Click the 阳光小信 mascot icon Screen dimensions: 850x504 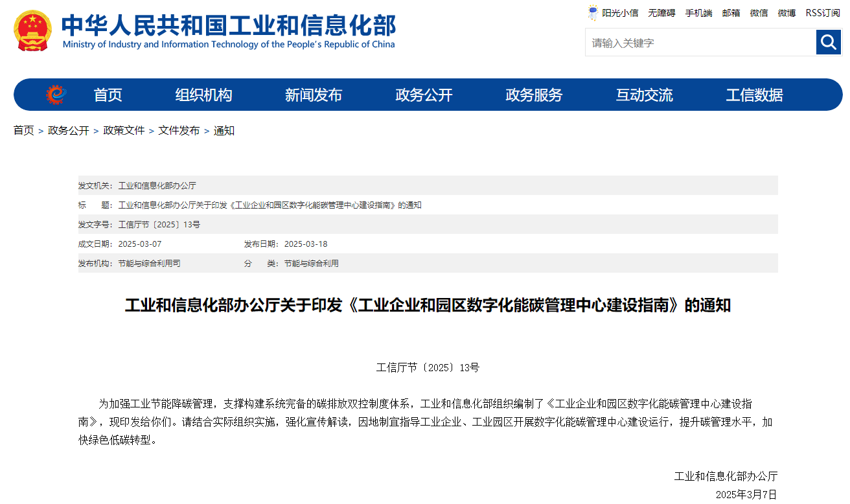(x=593, y=12)
